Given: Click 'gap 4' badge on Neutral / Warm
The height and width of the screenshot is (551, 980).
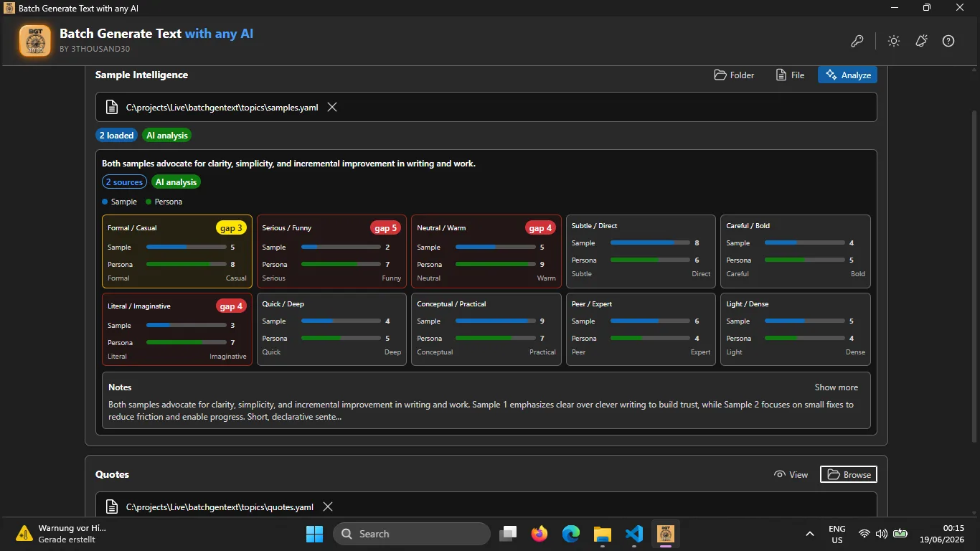Looking at the screenshot, I should pos(540,227).
